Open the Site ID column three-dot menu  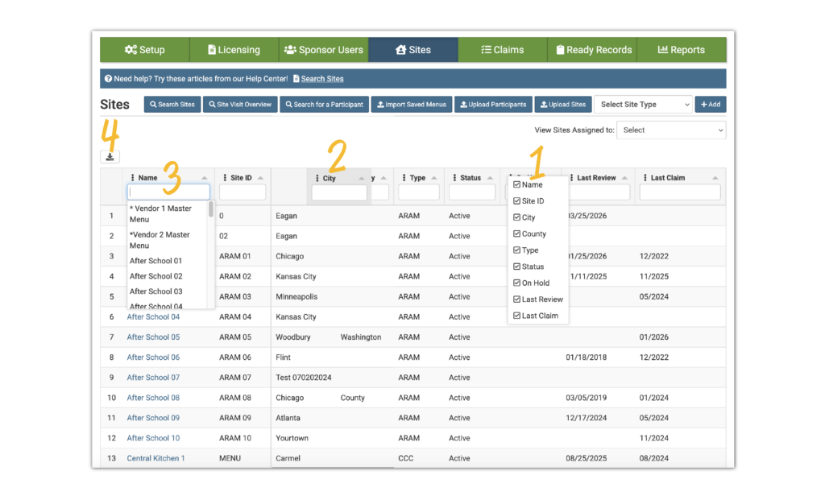(226, 178)
